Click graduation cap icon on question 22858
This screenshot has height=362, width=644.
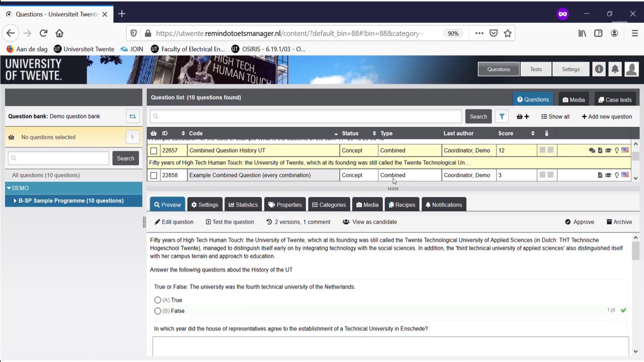(x=608, y=175)
